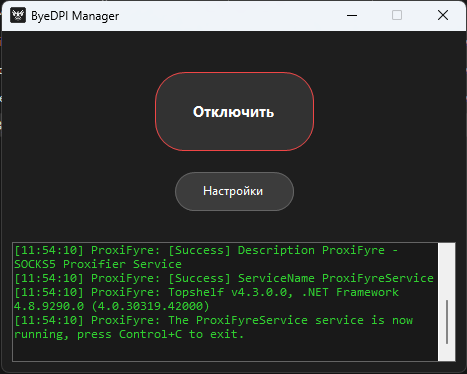
Task: Click empty space at bottom of log box
Action: tap(225, 351)
